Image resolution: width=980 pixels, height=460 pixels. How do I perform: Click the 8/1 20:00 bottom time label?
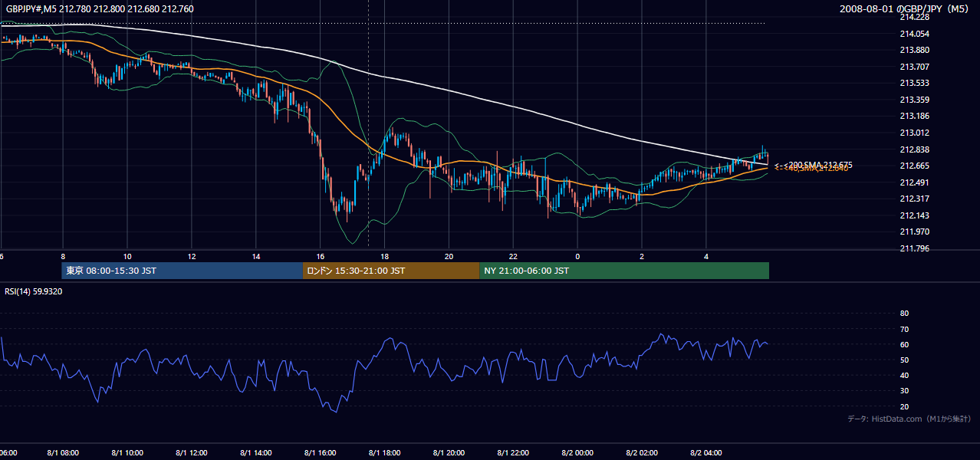coord(449,453)
